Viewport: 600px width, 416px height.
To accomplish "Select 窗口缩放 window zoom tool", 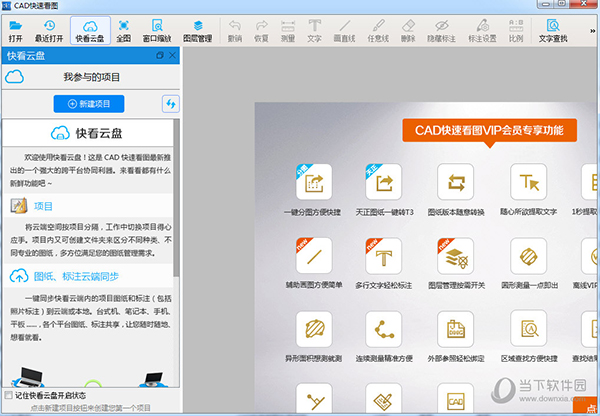I will [157, 31].
